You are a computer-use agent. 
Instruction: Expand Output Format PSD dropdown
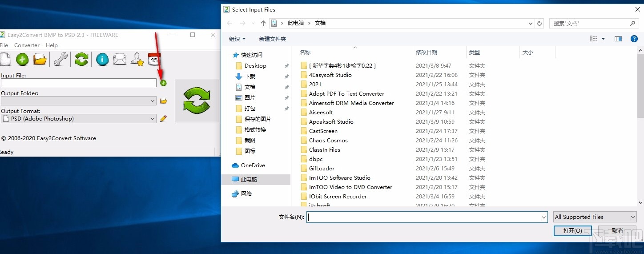[153, 119]
